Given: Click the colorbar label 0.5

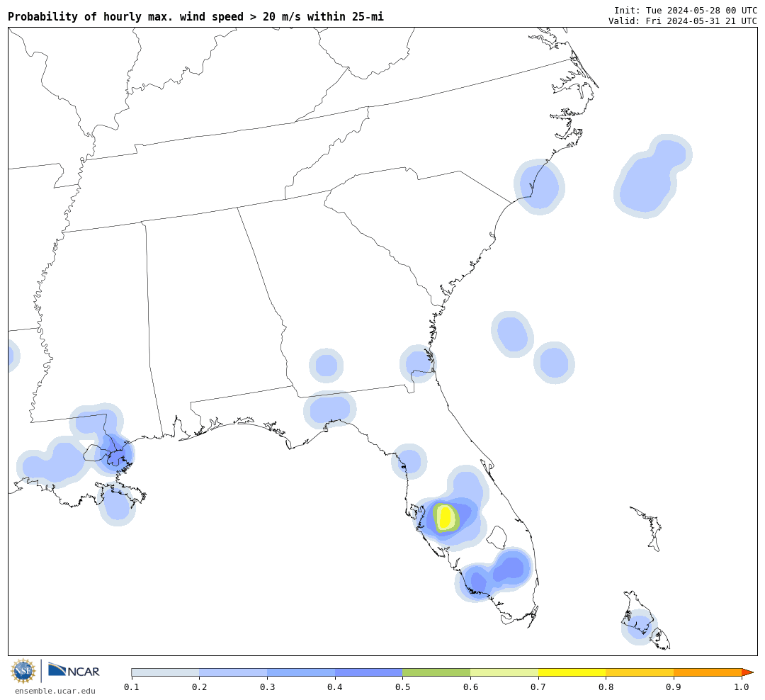Looking at the screenshot, I should pos(402,687).
